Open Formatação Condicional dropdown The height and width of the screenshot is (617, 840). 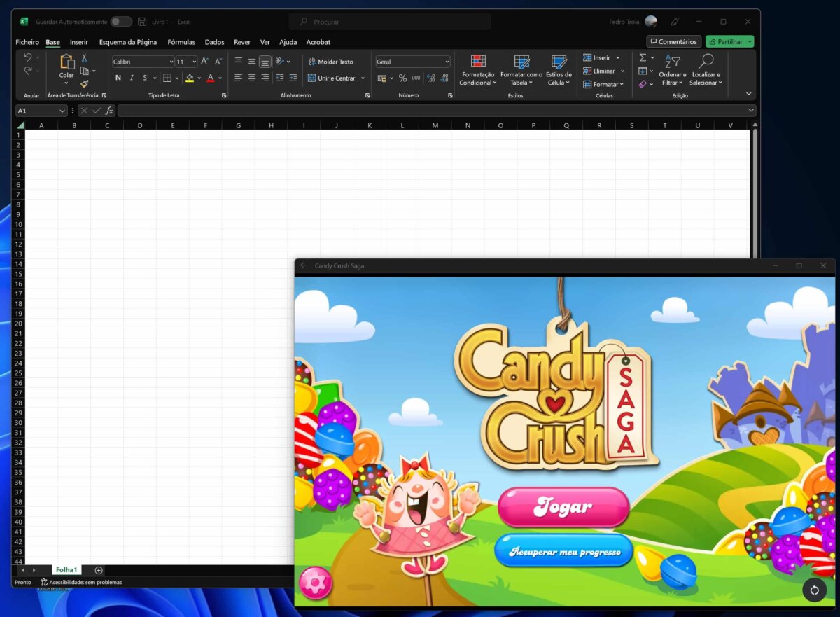pos(477,70)
